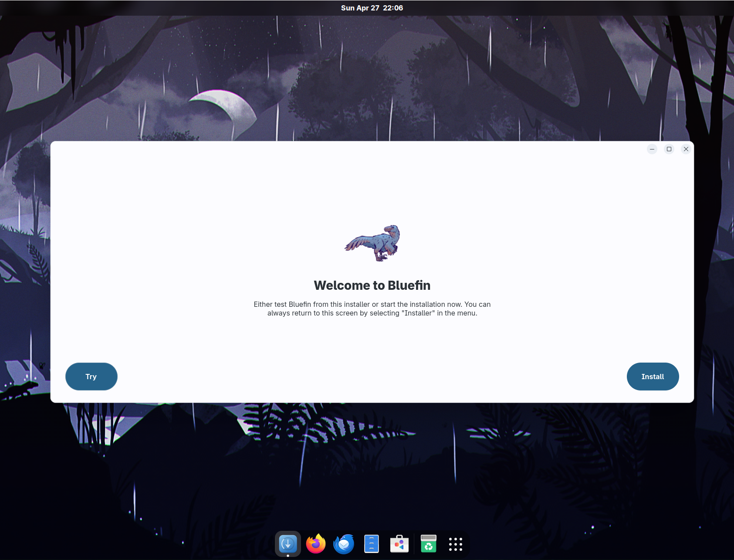This screenshot has height=560, width=734.
Task: Open the Installer app in the dock
Action: tap(288, 544)
